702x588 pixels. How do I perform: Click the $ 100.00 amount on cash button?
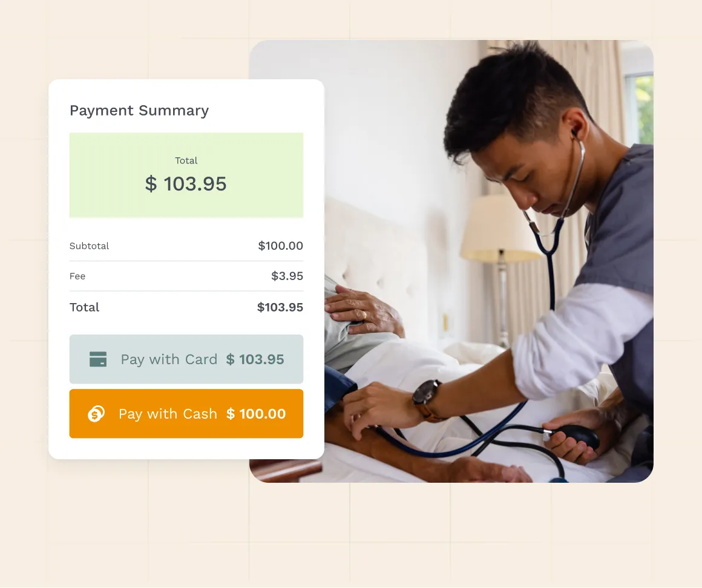coord(255,414)
